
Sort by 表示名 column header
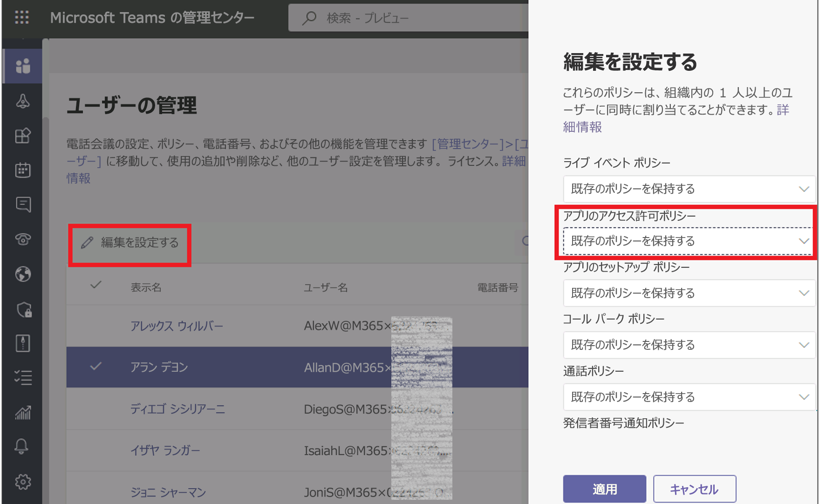(x=146, y=287)
